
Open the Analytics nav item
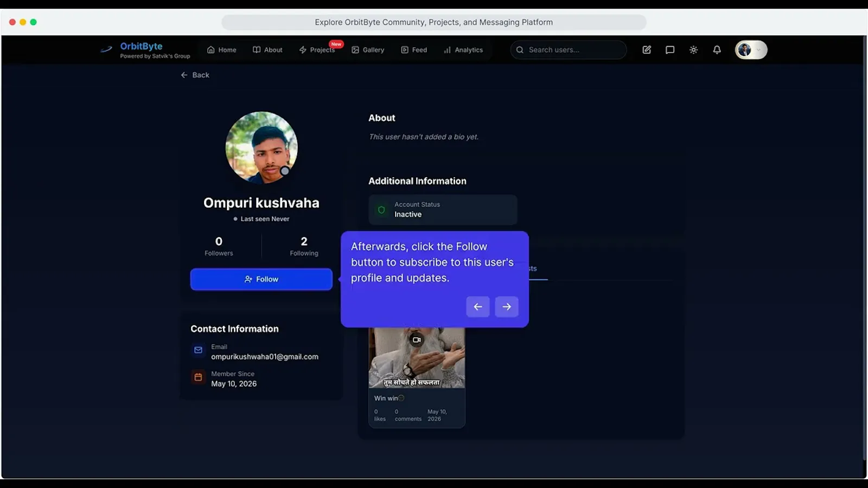[x=463, y=50]
